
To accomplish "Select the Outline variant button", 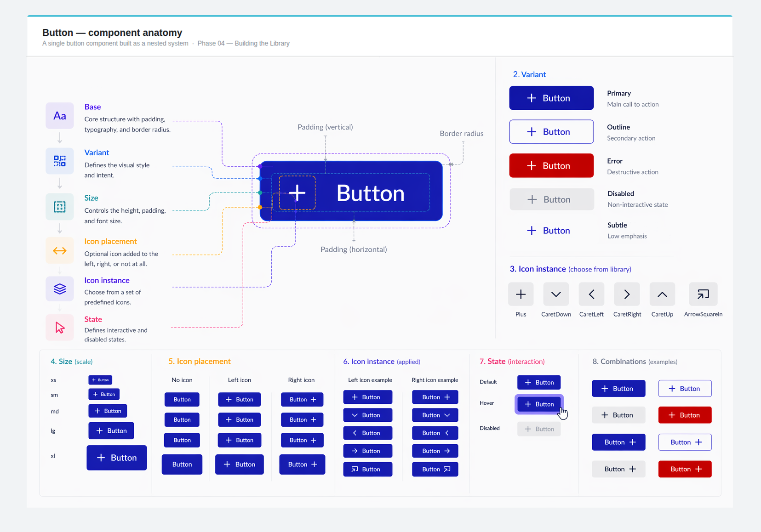I will [x=551, y=131].
